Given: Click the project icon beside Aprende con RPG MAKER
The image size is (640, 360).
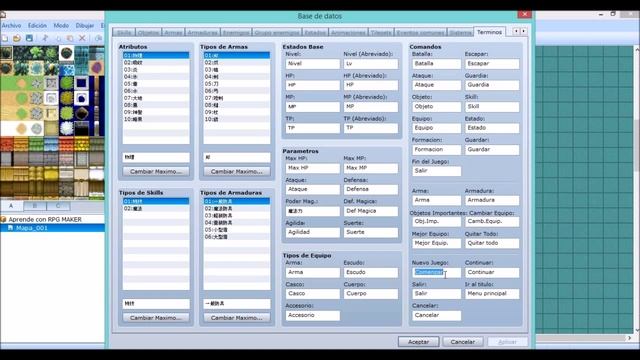Looking at the screenshot, I should (x=4, y=219).
